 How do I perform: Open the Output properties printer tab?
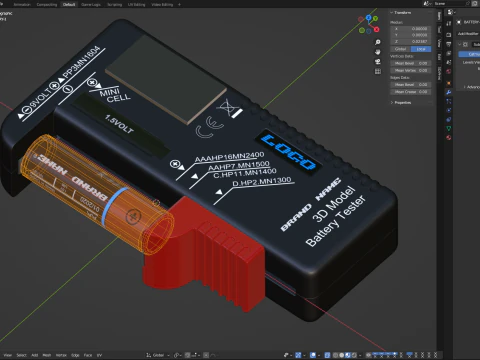(449, 44)
